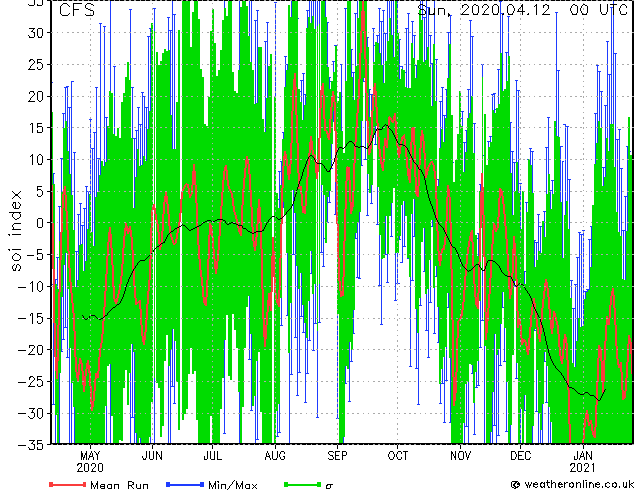Click the y-axis value 15
634x490 pixels.
(x=36, y=128)
